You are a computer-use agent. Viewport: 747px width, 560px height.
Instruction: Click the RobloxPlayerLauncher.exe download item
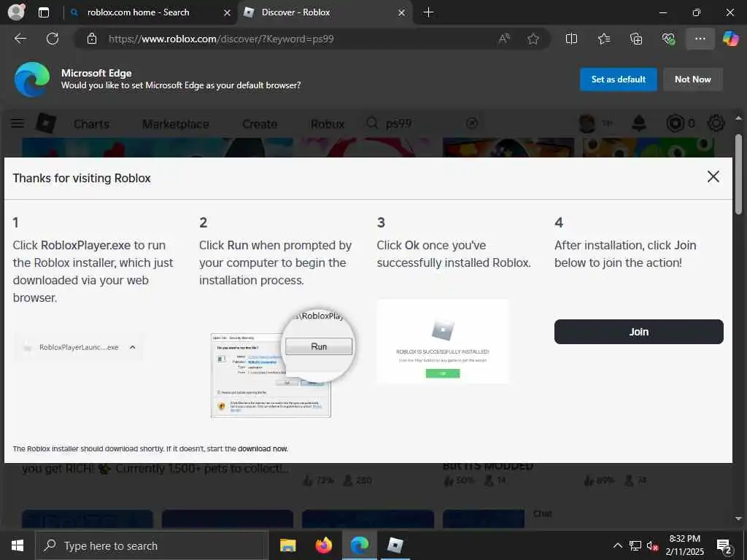[x=78, y=347]
